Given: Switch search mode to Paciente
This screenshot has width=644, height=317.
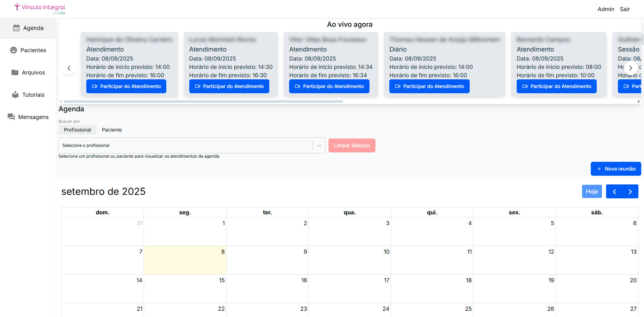Looking at the screenshot, I should (112, 130).
